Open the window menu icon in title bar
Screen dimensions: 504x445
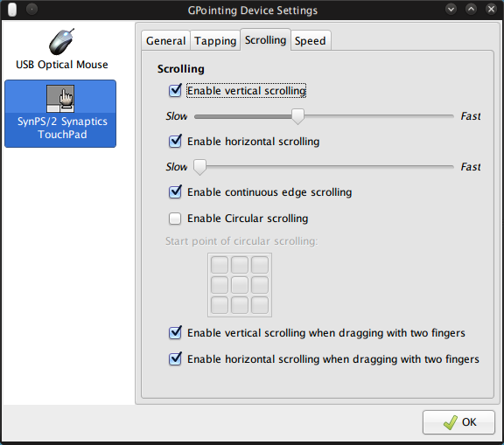12,10
